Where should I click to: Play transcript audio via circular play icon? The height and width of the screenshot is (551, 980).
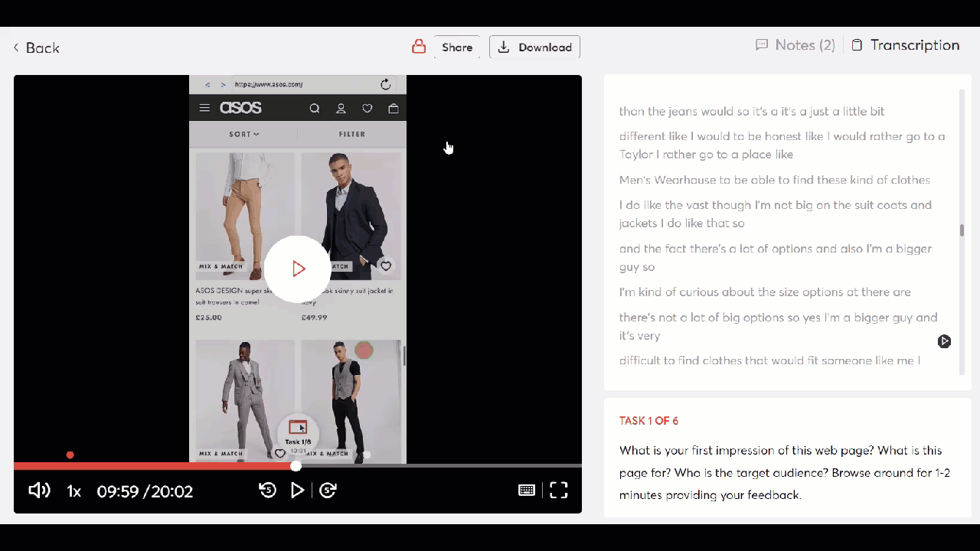click(x=944, y=341)
